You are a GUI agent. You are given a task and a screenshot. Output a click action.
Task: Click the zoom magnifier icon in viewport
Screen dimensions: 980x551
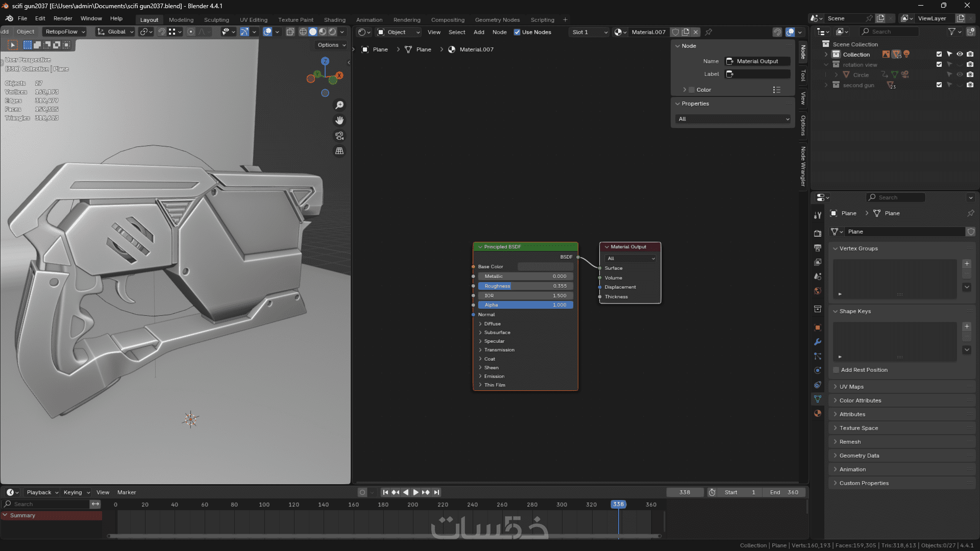coord(339,105)
